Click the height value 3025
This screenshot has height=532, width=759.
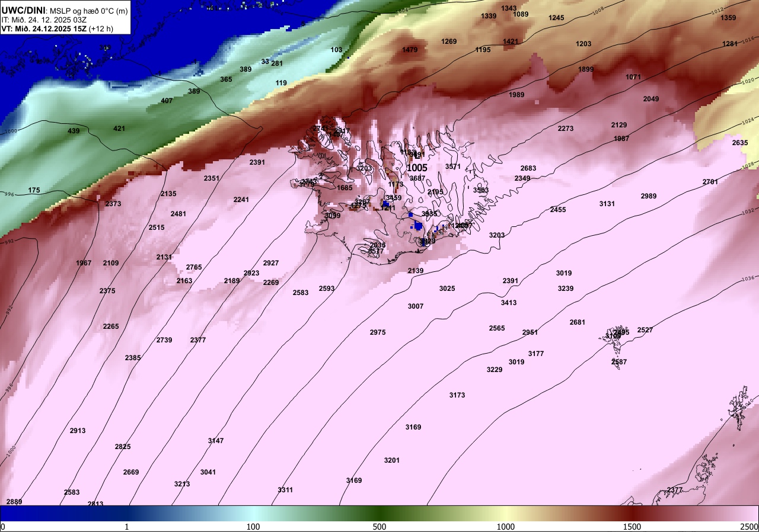(447, 289)
